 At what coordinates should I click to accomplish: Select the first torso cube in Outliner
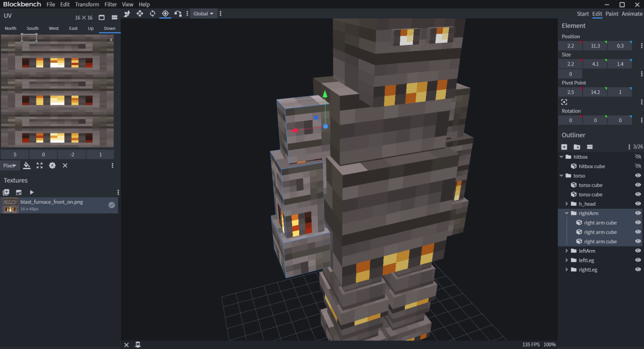pyautogui.click(x=590, y=185)
